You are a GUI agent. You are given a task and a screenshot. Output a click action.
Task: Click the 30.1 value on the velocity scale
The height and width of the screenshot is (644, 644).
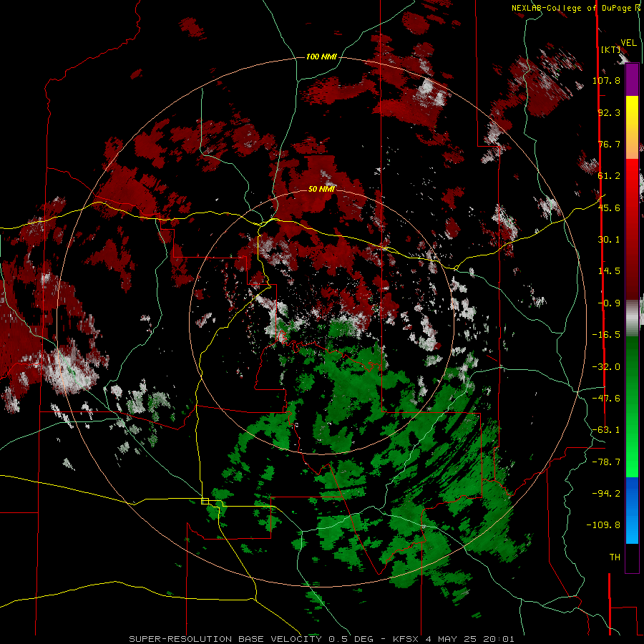(x=609, y=240)
